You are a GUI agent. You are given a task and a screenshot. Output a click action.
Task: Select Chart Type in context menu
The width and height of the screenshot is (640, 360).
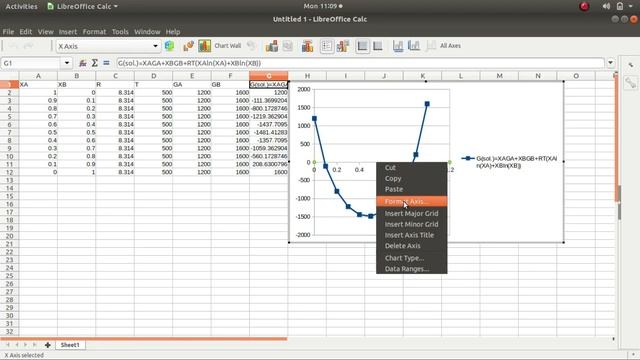point(411,258)
